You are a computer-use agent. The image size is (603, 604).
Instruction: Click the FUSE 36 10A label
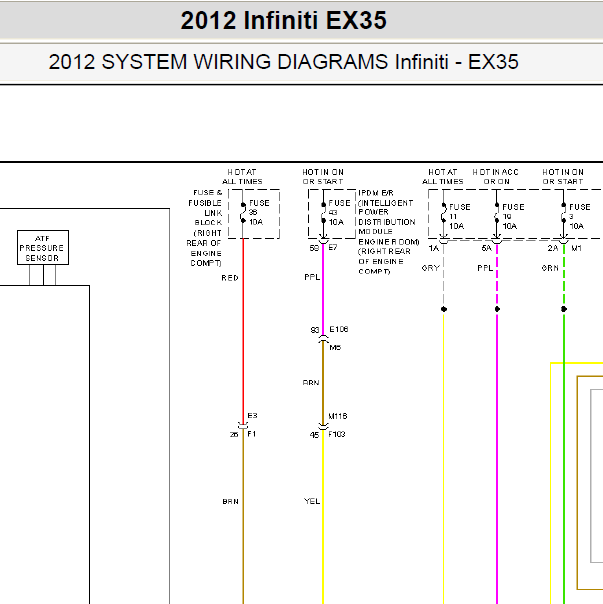(259, 212)
